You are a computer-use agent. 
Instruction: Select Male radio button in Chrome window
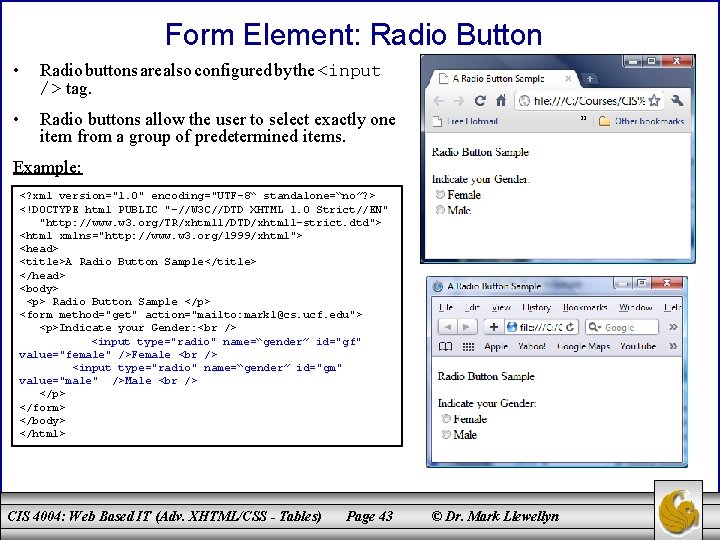(x=440, y=210)
